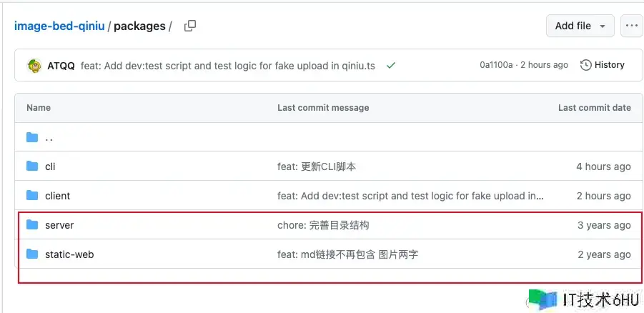Open the latest commit message about fake upload
The image size is (644, 313).
228,66
